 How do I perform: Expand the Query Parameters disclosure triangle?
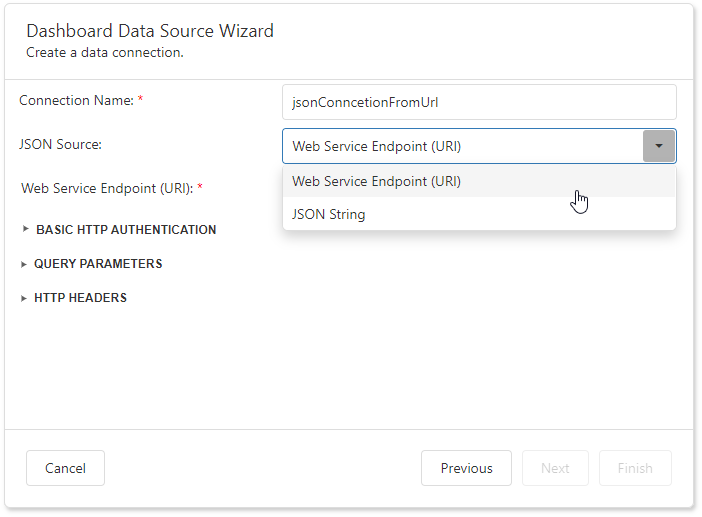click(25, 264)
